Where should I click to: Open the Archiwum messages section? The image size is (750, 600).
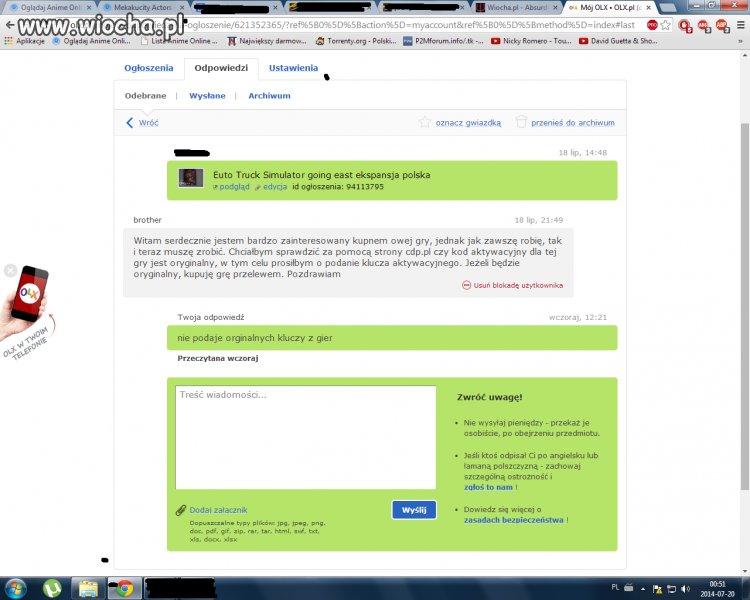(x=269, y=96)
